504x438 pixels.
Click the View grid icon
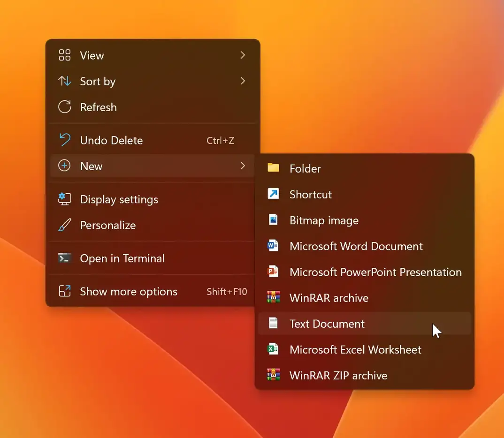coord(65,55)
